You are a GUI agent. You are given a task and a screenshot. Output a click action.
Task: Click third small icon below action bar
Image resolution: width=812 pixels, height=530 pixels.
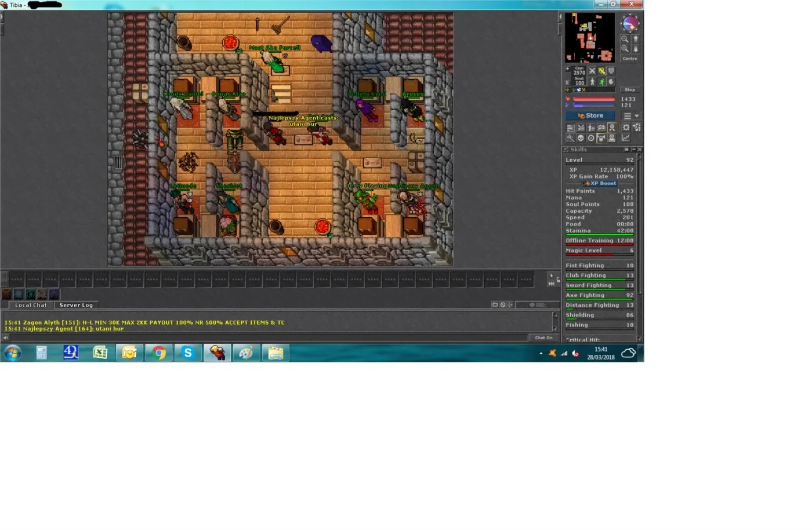pos(31,295)
